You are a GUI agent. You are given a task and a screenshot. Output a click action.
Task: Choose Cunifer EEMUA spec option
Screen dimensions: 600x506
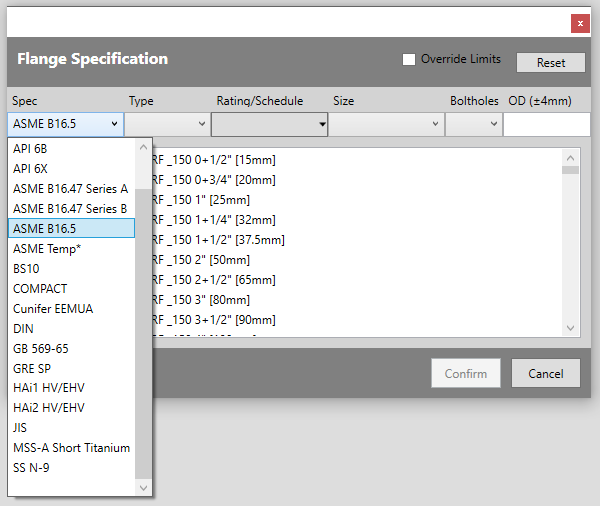[x=72, y=308]
